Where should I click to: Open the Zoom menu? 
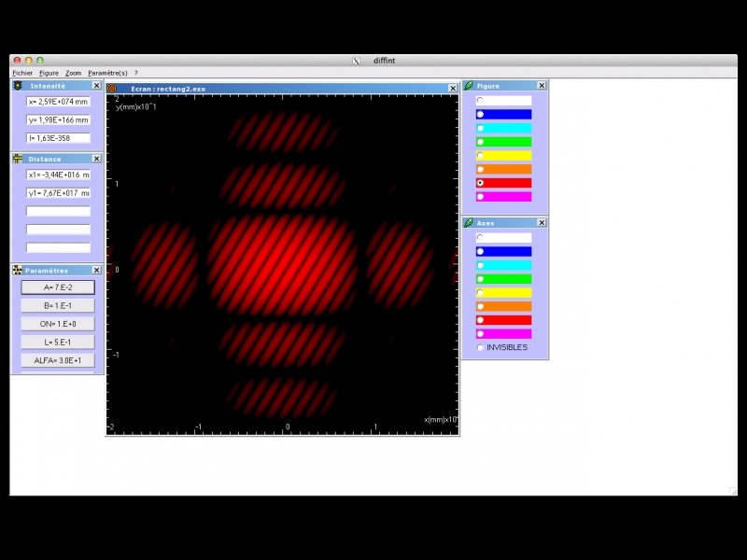[73, 73]
